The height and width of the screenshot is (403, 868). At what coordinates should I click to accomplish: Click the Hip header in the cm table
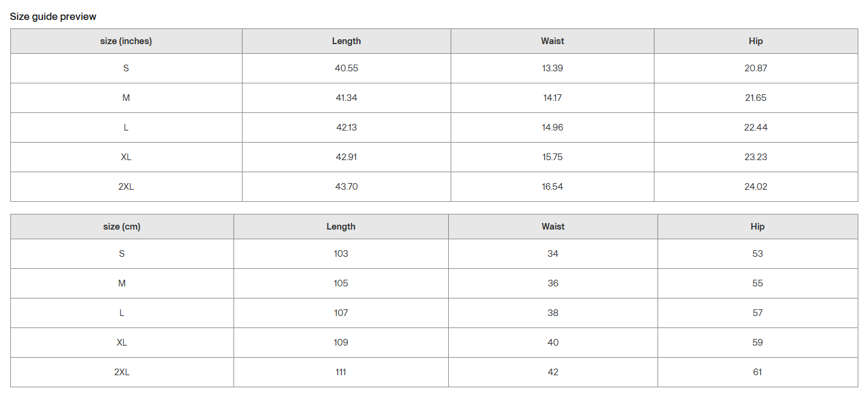757,227
